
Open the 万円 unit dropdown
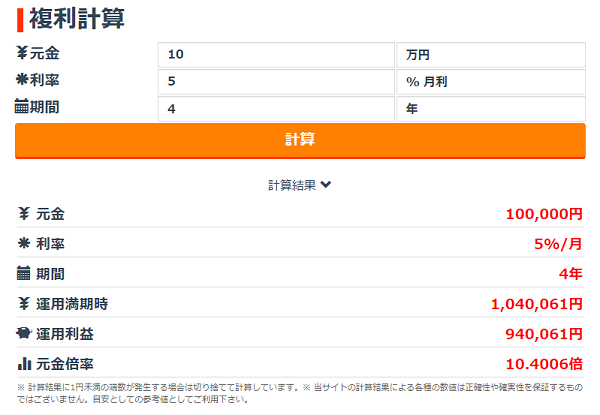(x=491, y=55)
